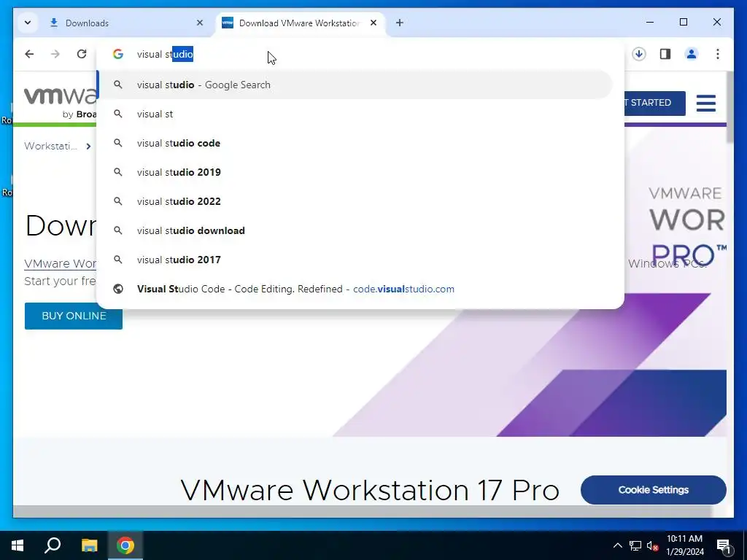Click the globe icon of Visual Studio Code suggestion

[x=118, y=289]
